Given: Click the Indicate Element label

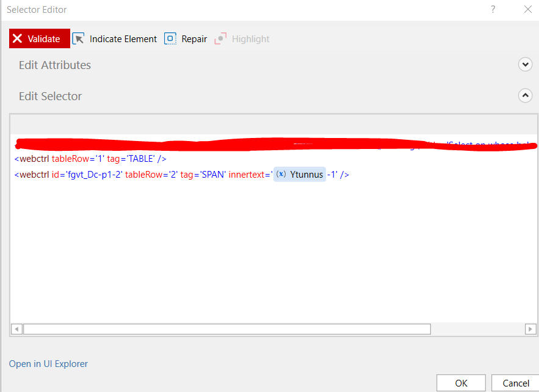Looking at the screenshot, I should pos(123,39).
